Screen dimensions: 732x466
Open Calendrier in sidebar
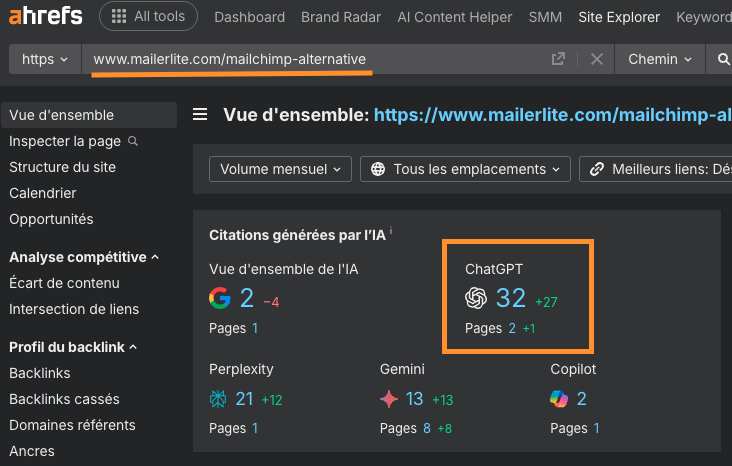click(x=42, y=193)
